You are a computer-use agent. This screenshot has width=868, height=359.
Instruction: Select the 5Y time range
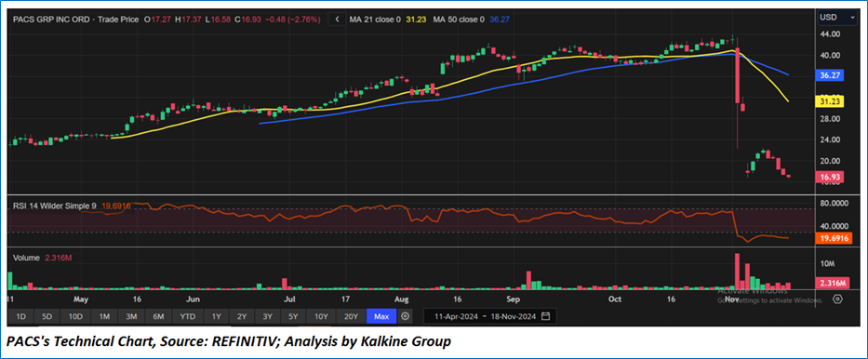[293, 316]
